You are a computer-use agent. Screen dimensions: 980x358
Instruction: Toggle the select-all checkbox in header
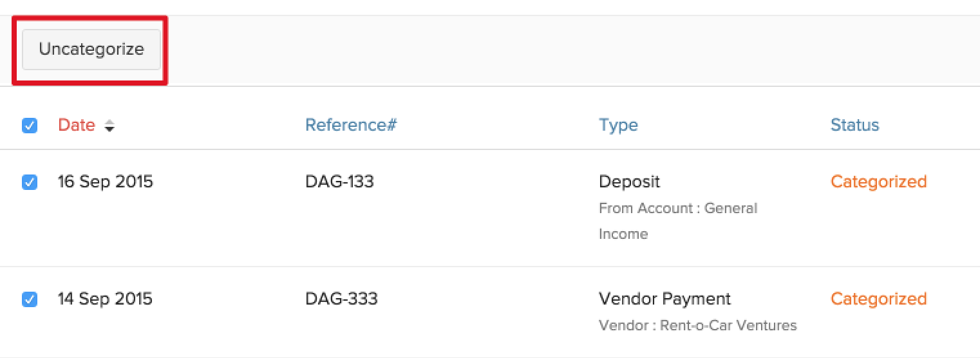pos(30,126)
